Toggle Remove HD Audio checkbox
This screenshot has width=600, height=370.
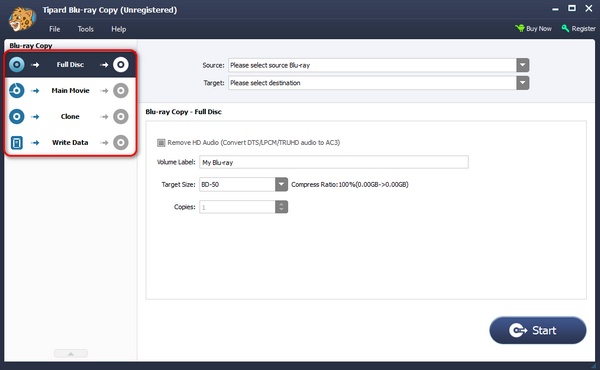161,143
